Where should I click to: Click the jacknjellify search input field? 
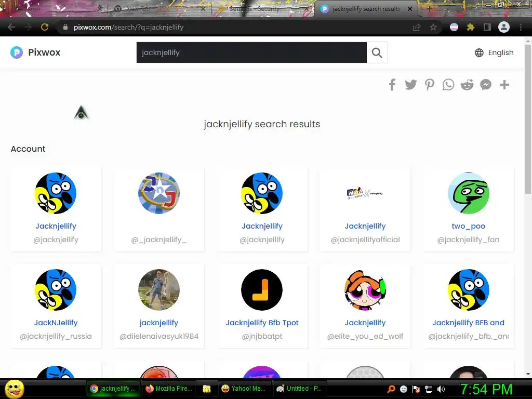click(251, 52)
